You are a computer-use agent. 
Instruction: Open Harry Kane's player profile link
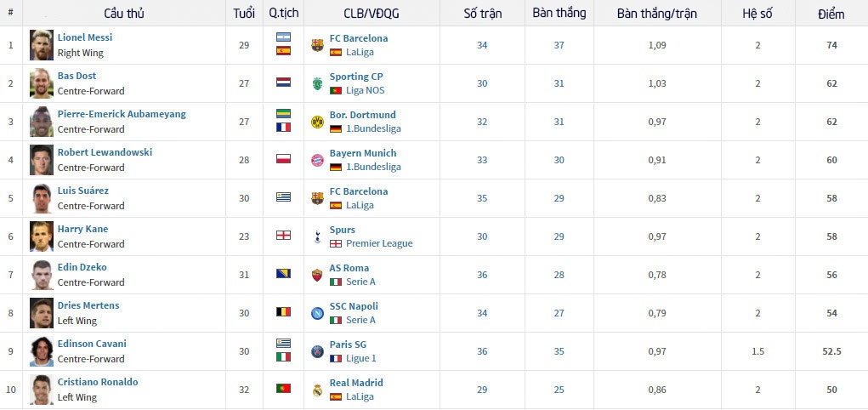[x=82, y=229]
